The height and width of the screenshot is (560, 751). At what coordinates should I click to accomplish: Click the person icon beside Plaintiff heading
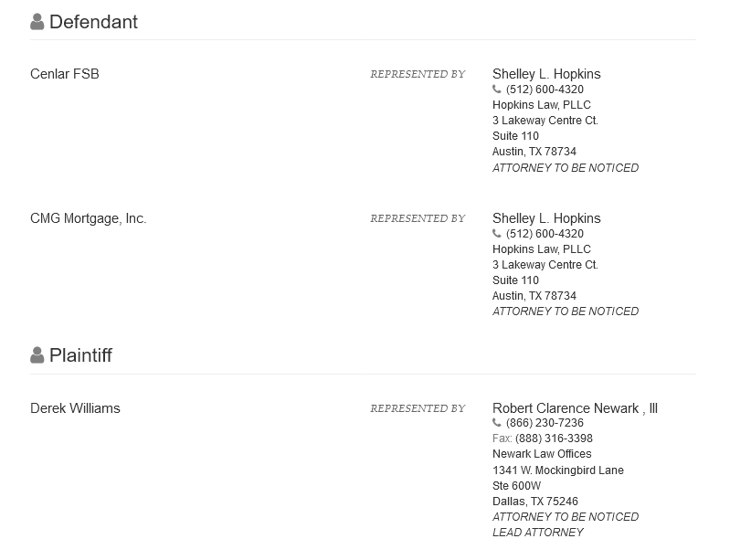click(x=37, y=355)
